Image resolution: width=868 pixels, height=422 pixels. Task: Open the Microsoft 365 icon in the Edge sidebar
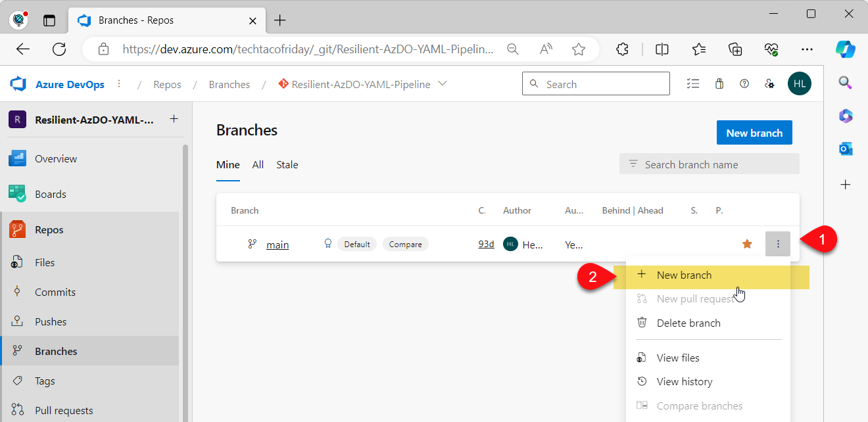pyautogui.click(x=846, y=116)
